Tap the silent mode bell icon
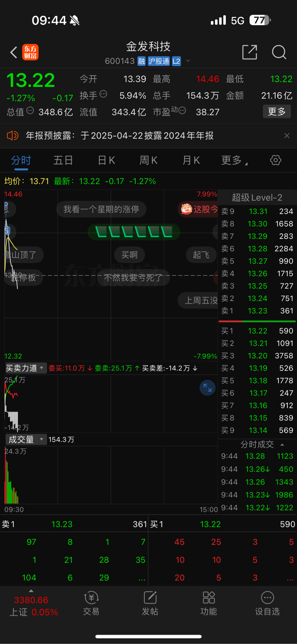 coord(75,20)
